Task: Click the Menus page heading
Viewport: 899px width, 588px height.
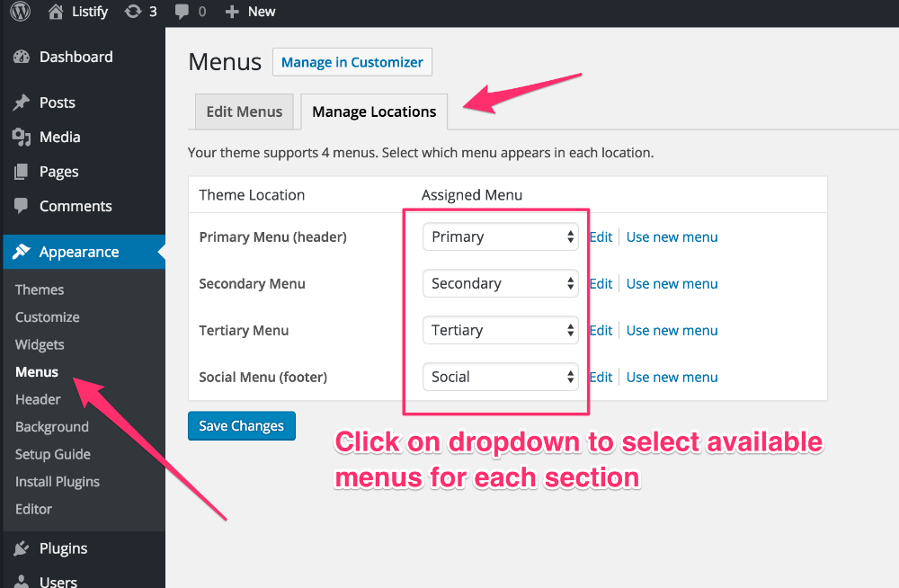Action: pyautogui.click(x=225, y=62)
